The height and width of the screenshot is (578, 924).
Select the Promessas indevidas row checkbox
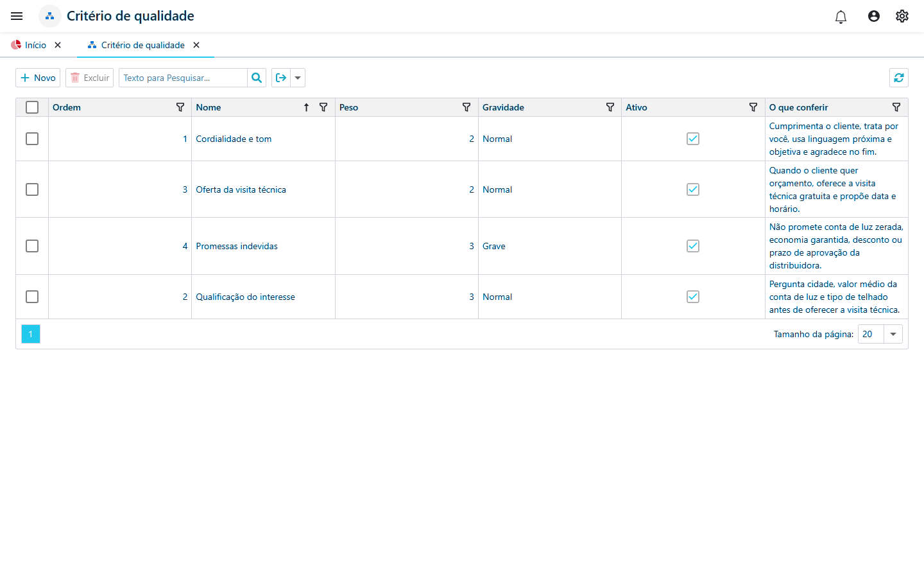[32, 246]
